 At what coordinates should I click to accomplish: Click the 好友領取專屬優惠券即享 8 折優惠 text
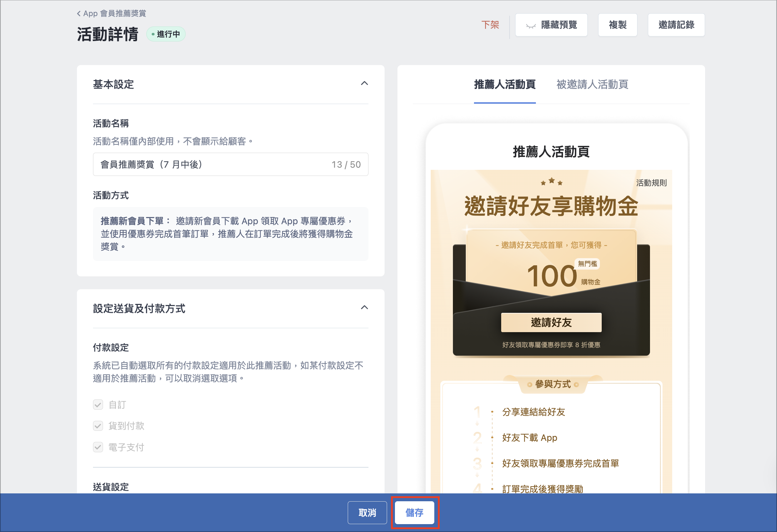click(x=551, y=345)
